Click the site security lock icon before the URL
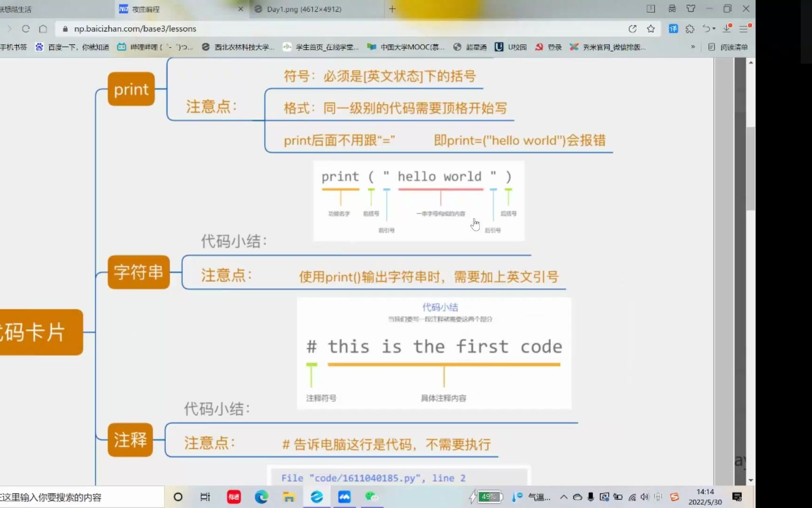 [x=64, y=29]
